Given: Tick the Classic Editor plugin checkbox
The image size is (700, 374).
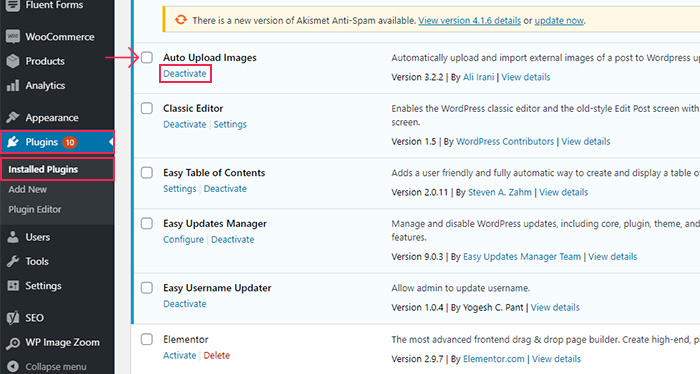Looking at the screenshot, I should 147,108.
